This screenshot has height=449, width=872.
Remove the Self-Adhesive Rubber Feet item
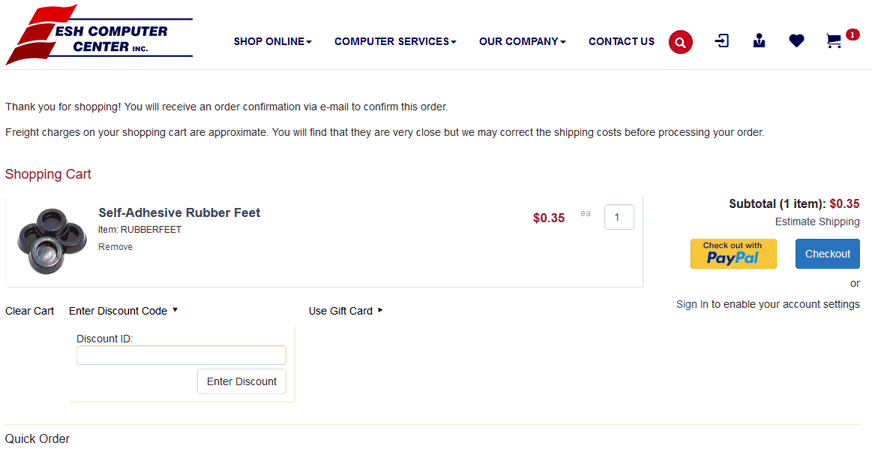click(115, 247)
